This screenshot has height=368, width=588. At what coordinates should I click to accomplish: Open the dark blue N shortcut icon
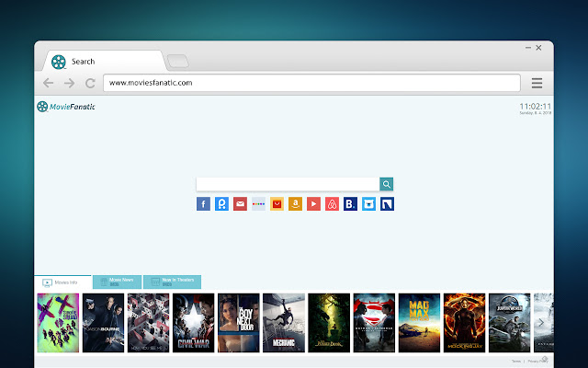click(387, 204)
